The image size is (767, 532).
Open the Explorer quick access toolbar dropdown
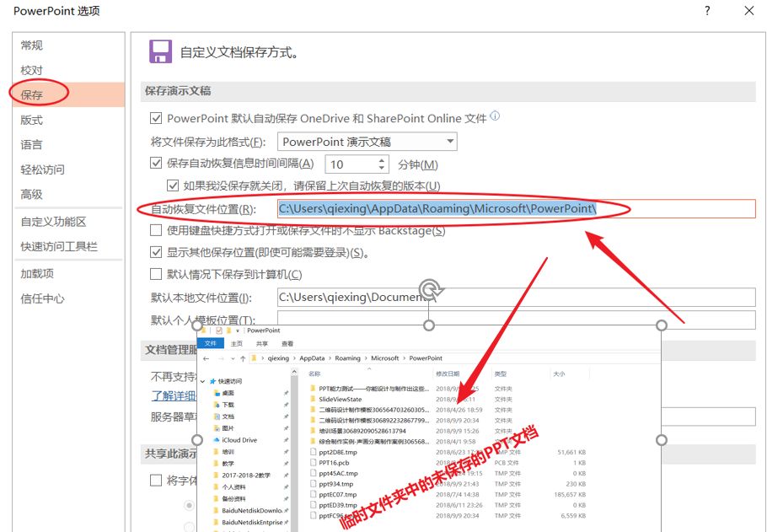237,330
